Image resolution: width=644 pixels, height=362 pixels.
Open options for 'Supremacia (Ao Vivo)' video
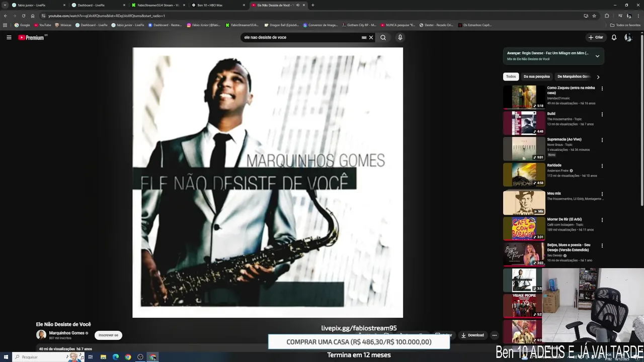[602, 140]
